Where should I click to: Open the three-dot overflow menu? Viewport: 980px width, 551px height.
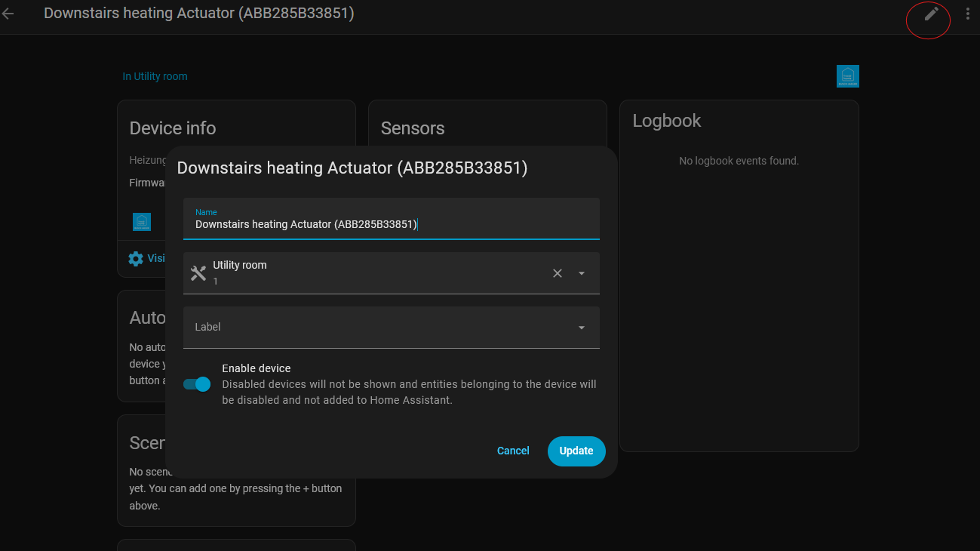pos(967,14)
